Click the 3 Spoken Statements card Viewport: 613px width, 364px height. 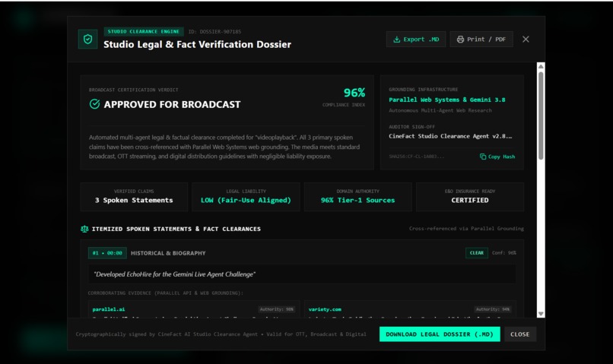coord(134,197)
